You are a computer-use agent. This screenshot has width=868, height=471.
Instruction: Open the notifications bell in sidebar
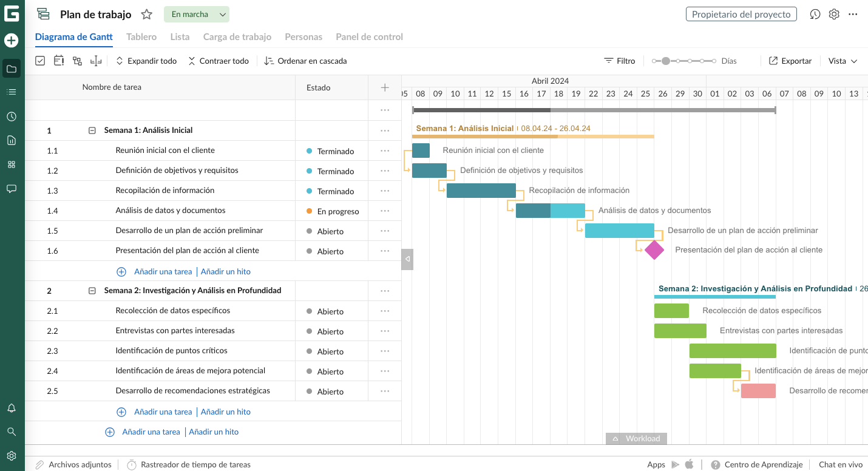[12, 408]
